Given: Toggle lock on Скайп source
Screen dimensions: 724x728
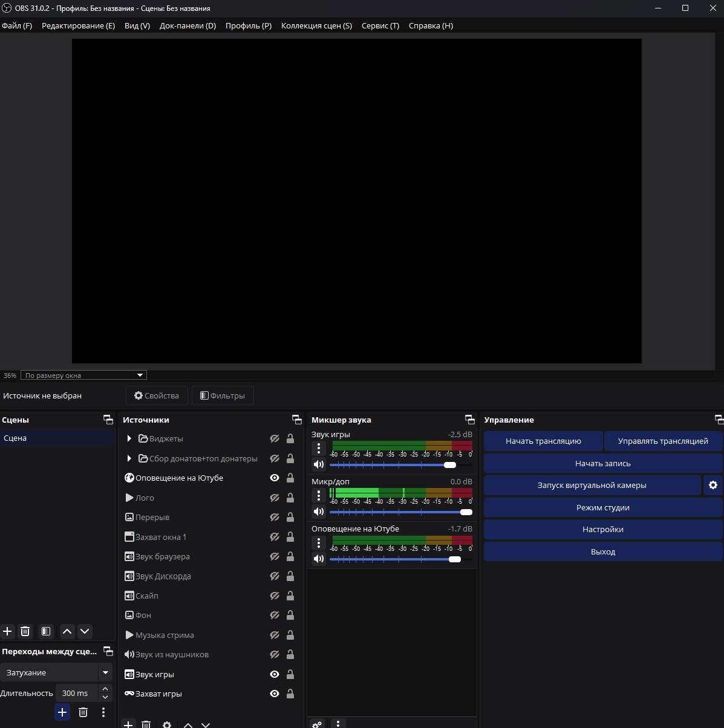Looking at the screenshot, I should click(290, 596).
